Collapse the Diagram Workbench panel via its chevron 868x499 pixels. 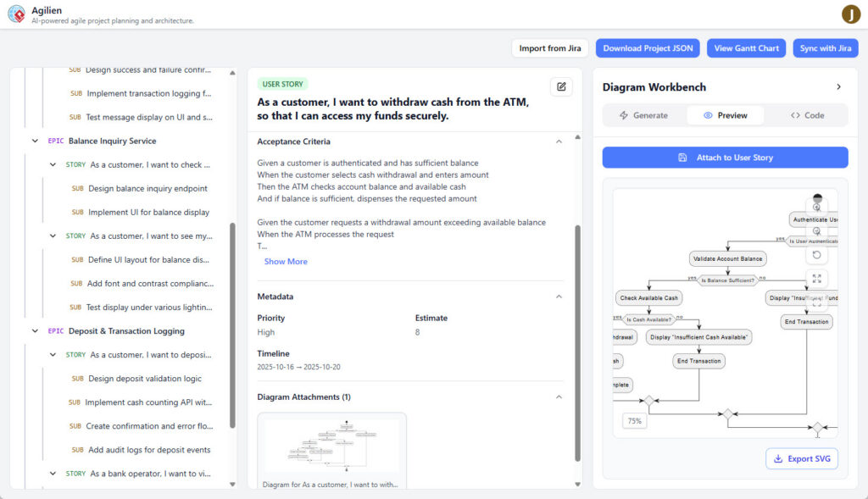tap(838, 86)
